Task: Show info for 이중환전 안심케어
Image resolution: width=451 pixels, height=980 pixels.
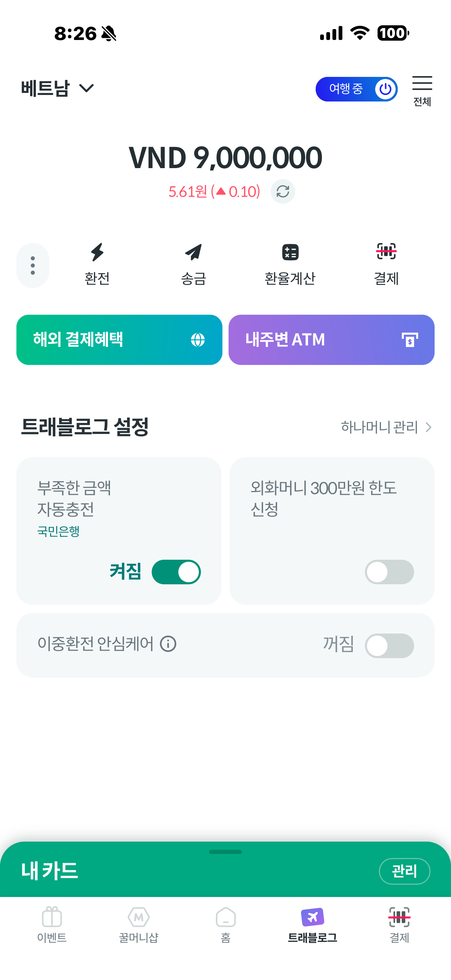Action: point(168,644)
